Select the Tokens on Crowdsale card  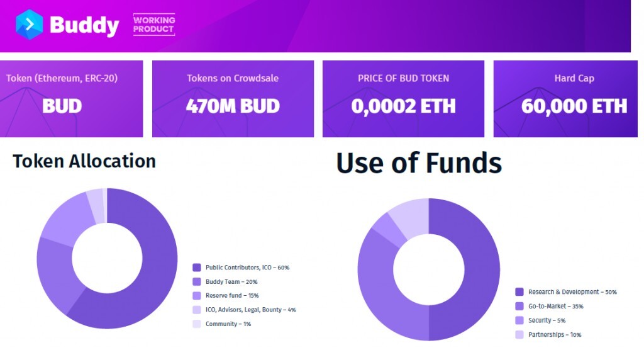233,98
